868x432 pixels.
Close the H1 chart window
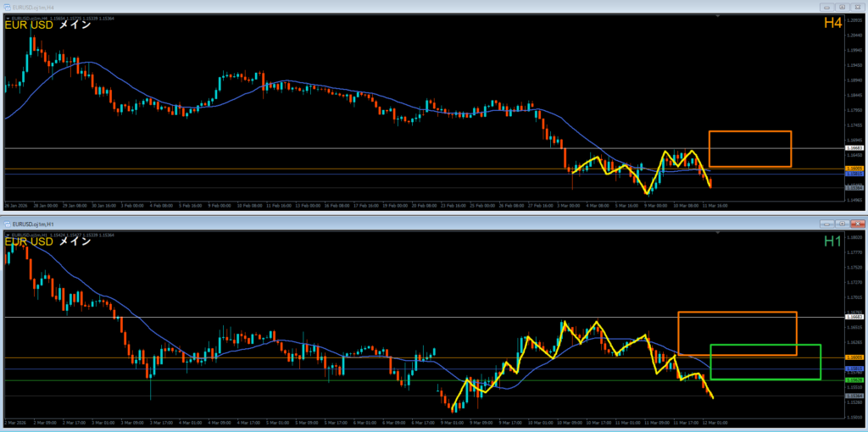pyautogui.click(x=855, y=224)
